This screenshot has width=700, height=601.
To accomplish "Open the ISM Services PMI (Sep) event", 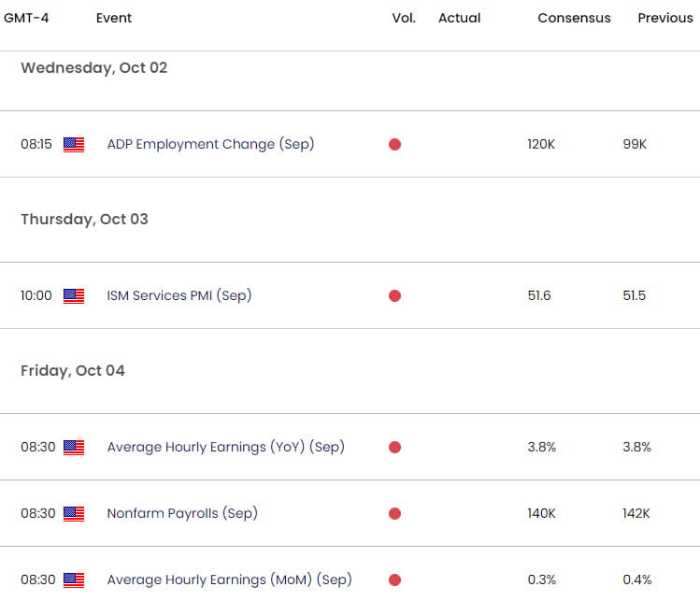I will 179,295.
